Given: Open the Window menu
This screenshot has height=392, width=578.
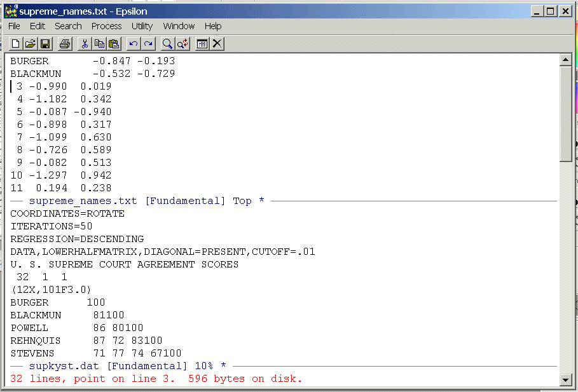Looking at the screenshot, I should pos(179,26).
